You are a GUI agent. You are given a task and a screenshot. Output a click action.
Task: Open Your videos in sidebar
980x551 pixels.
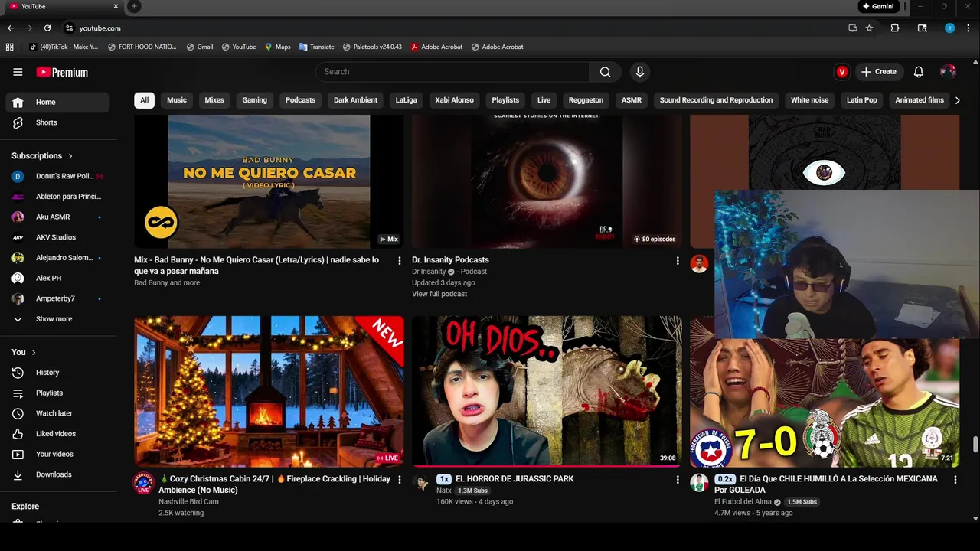point(57,454)
